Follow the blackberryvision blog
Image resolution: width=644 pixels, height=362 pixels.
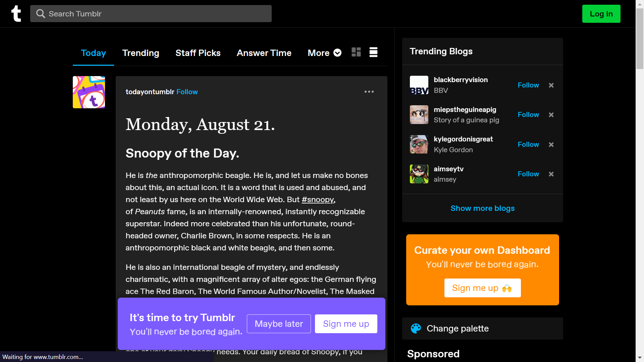528,85
